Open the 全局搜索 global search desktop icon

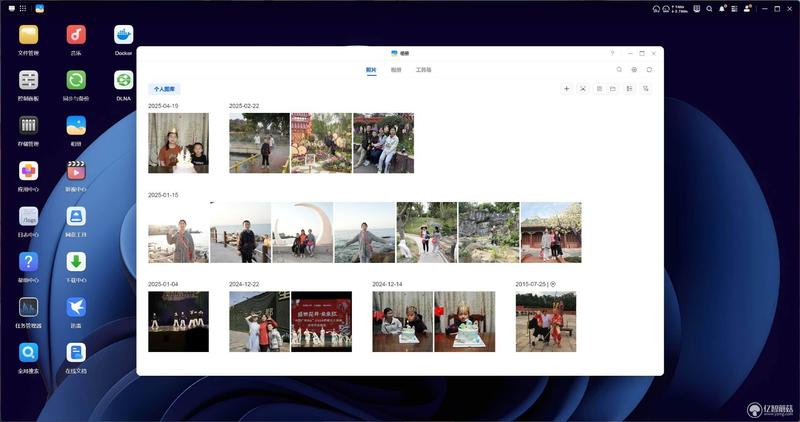(29, 353)
